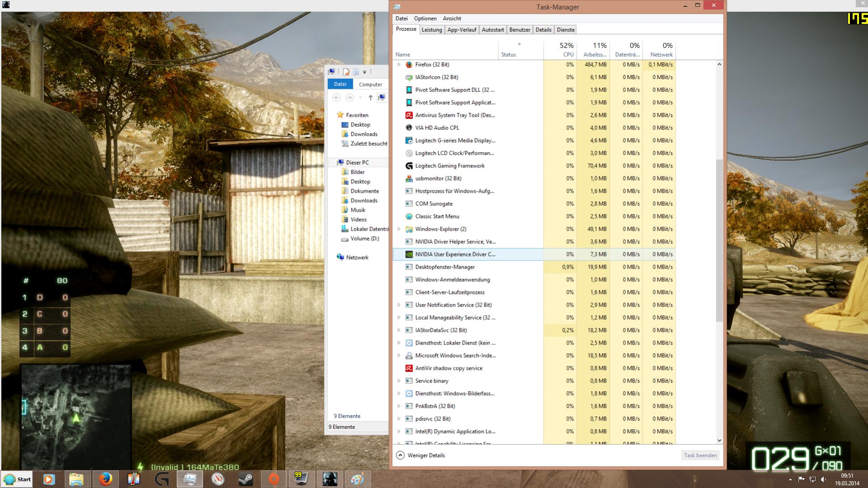Go back in the Explorer window
The height and width of the screenshot is (488, 868).
337,98
